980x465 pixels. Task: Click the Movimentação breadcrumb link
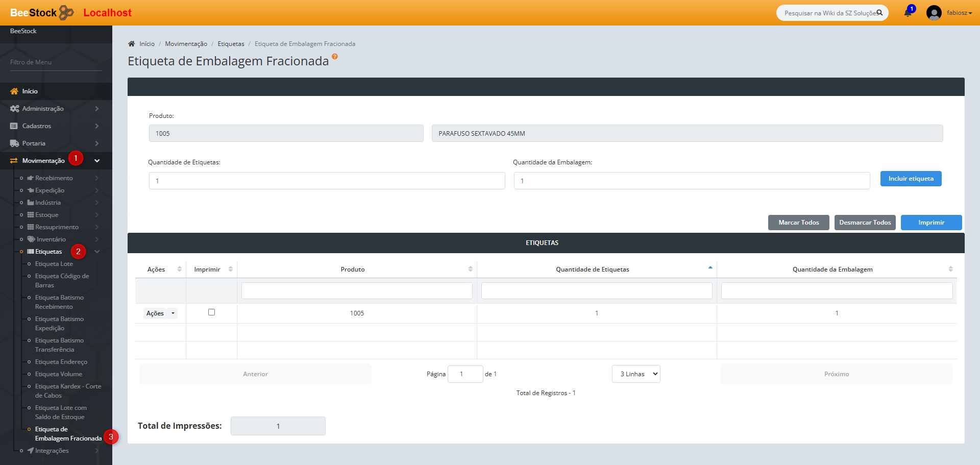(x=186, y=44)
